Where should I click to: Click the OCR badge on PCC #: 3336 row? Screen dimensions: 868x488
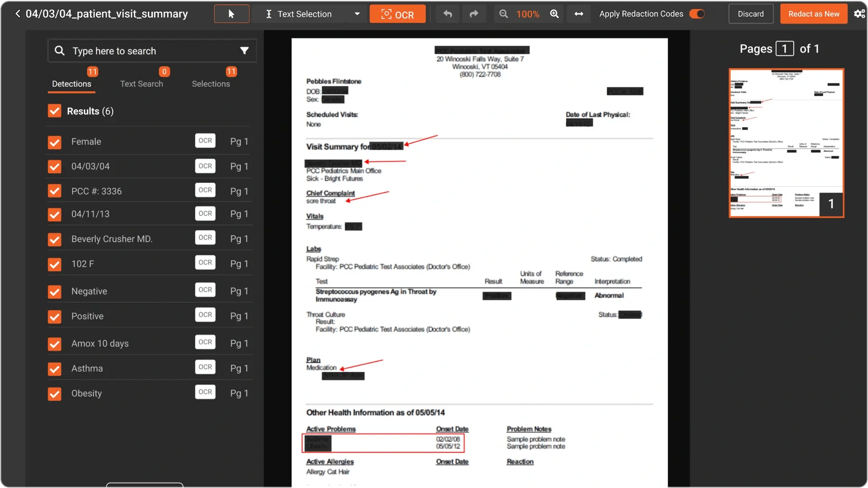coord(205,190)
